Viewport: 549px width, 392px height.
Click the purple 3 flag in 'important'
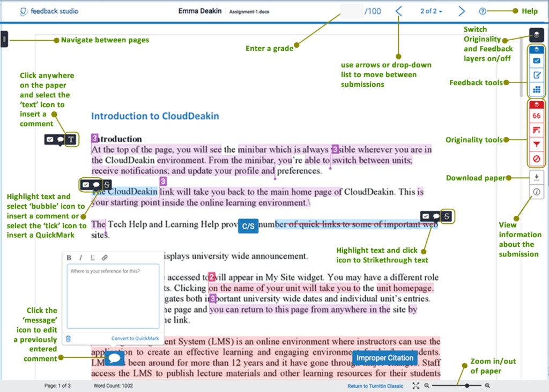click(x=212, y=299)
